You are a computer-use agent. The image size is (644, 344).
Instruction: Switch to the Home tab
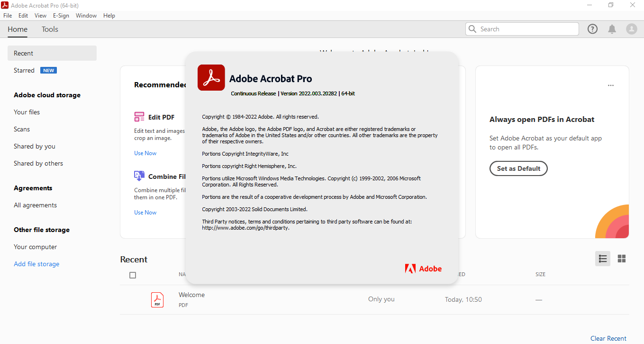pos(18,29)
